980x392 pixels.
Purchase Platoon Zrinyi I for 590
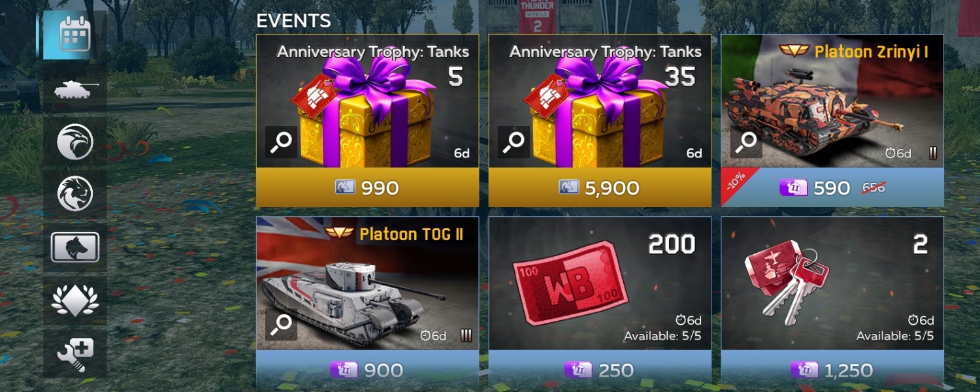[832, 188]
